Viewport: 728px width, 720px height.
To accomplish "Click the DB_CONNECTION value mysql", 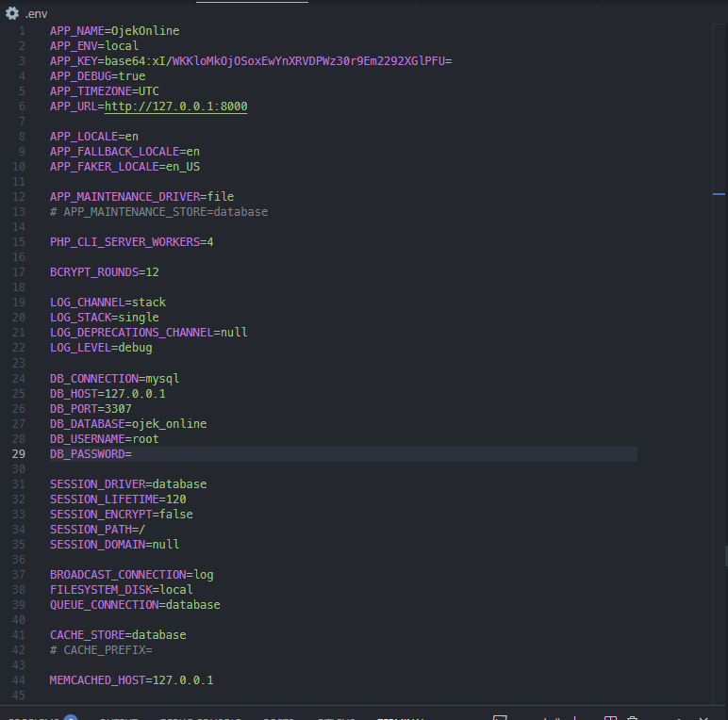I will [x=162, y=379].
